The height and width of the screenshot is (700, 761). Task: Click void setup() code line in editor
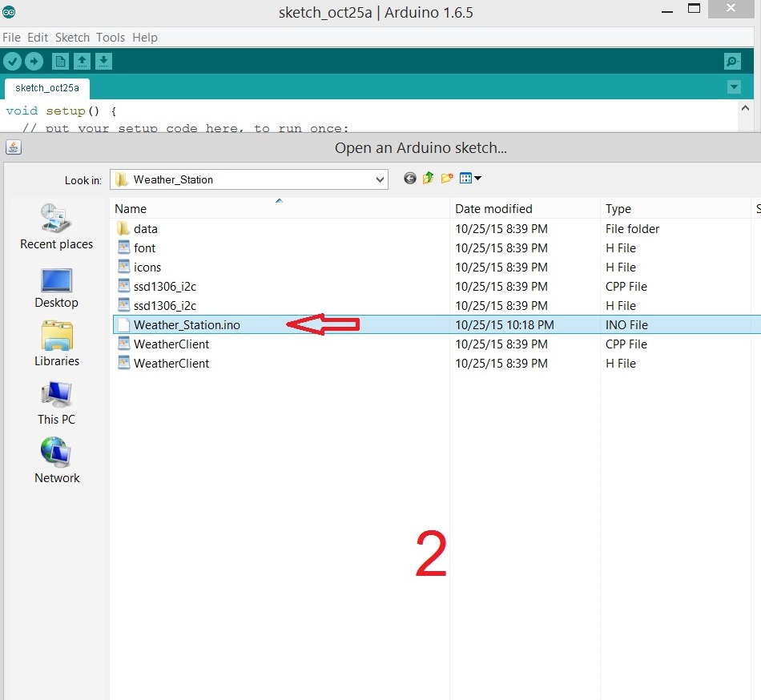coord(61,111)
